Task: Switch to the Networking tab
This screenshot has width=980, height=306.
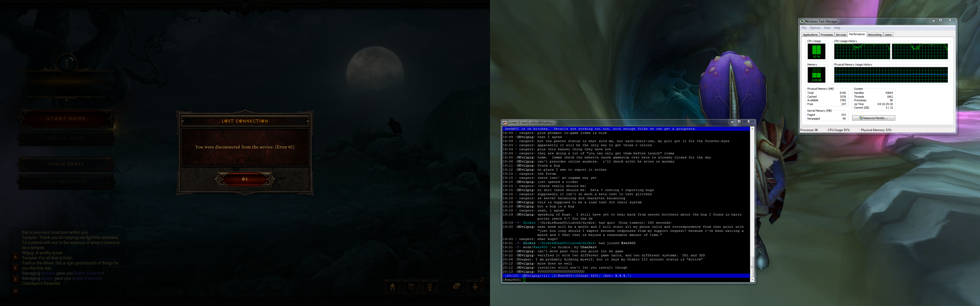Action: tap(874, 35)
